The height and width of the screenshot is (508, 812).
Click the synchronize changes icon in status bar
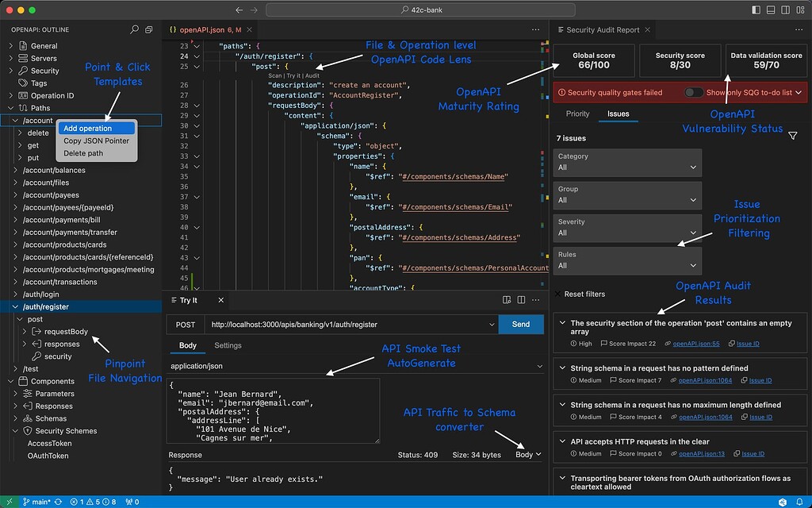tap(58, 502)
